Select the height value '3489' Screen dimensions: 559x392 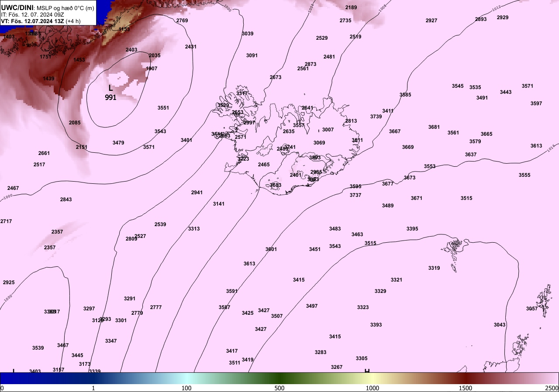[388, 206]
